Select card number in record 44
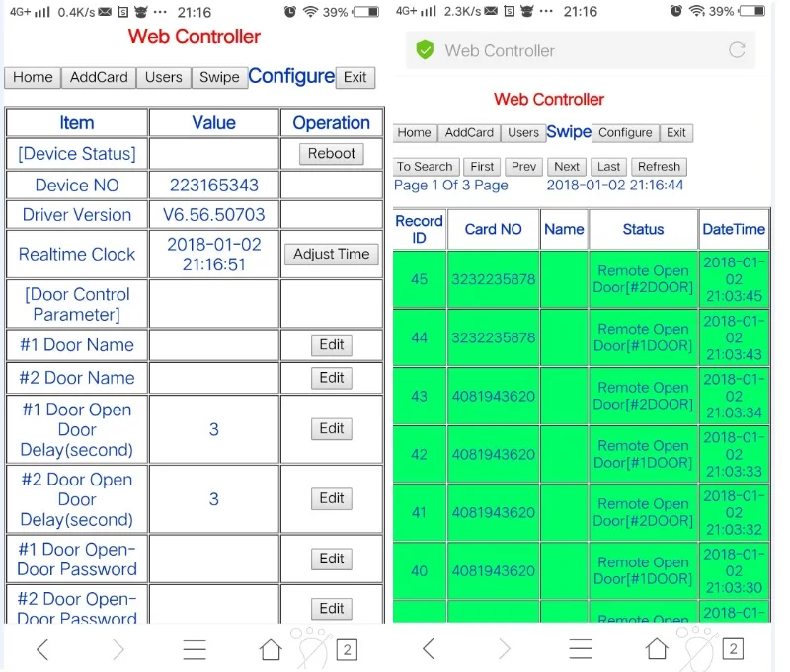 [493, 337]
